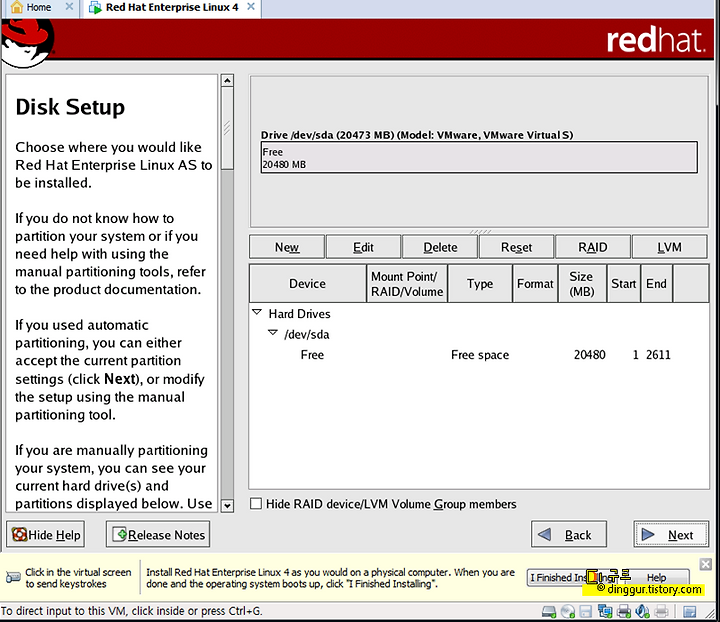Collapse the /dev/sda tree node
720x622 pixels.
coord(273,332)
